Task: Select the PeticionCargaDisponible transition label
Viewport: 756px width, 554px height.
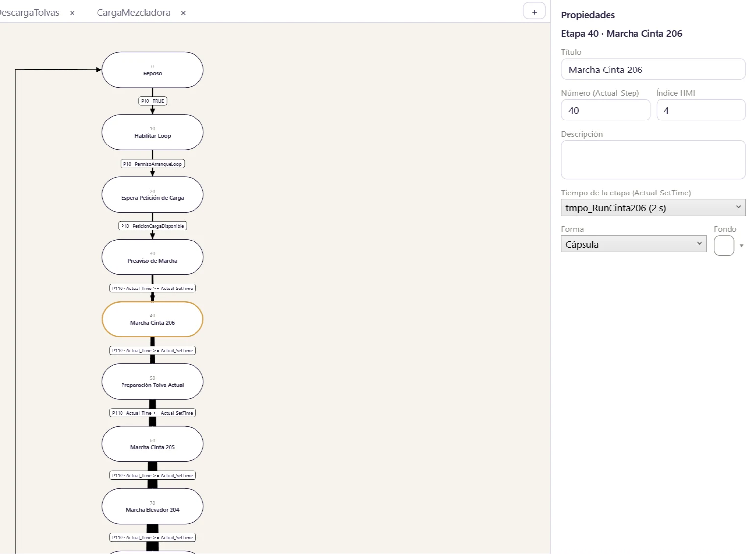Action: pyautogui.click(x=152, y=226)
